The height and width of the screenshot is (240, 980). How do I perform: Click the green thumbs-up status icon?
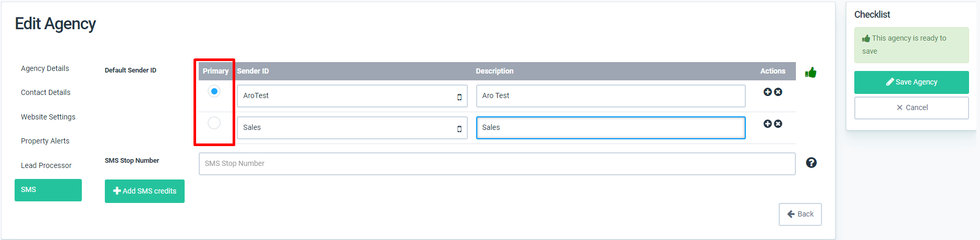[x=810, y=73]
